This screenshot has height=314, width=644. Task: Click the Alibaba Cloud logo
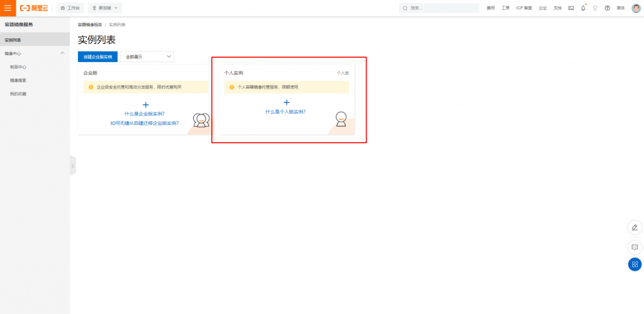click(x=34, y=8)
